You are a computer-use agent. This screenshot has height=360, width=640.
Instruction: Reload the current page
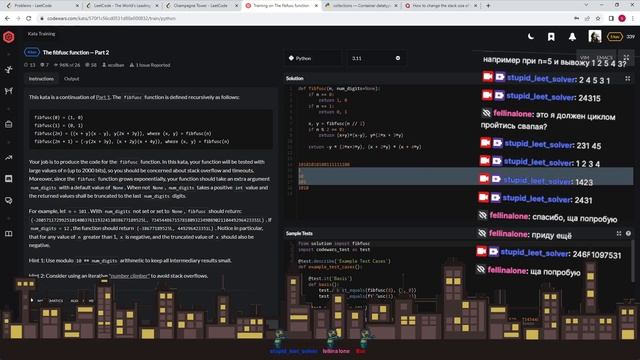[29, 18]
